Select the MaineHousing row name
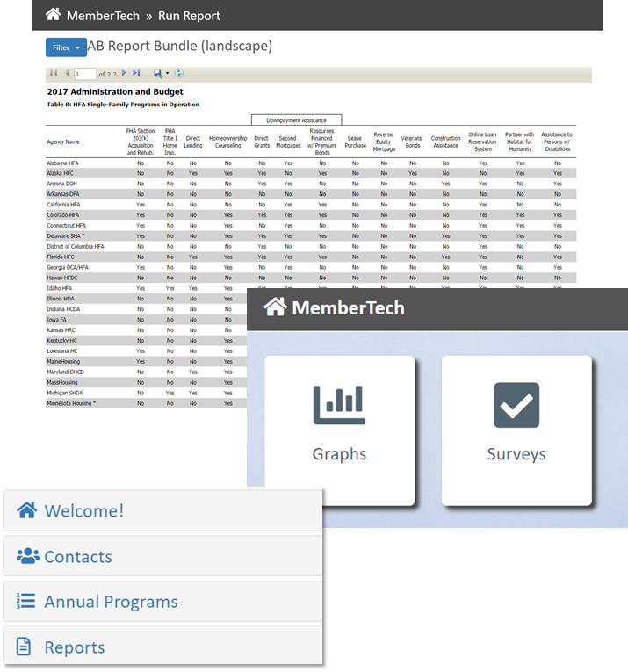 pos(63,362)
